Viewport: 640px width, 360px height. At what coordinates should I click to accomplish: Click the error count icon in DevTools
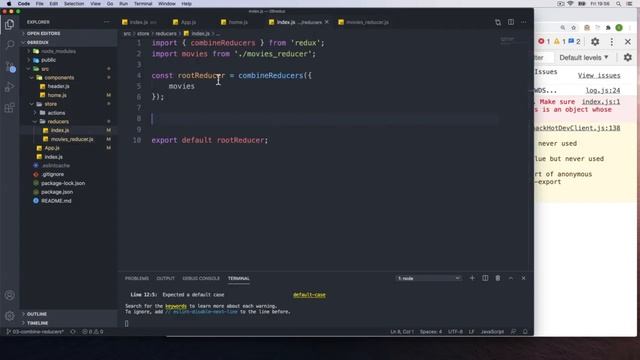click(x=541, y=41)
